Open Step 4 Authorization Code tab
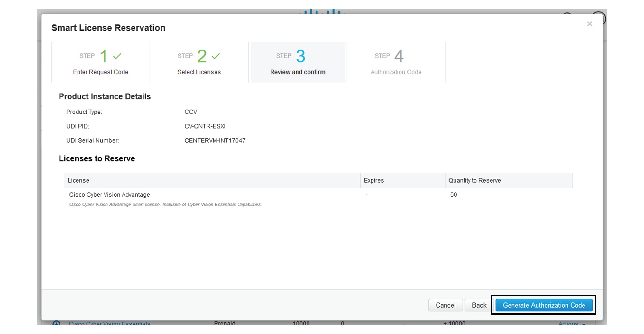The image size is (644, 334). click(396, 62)
